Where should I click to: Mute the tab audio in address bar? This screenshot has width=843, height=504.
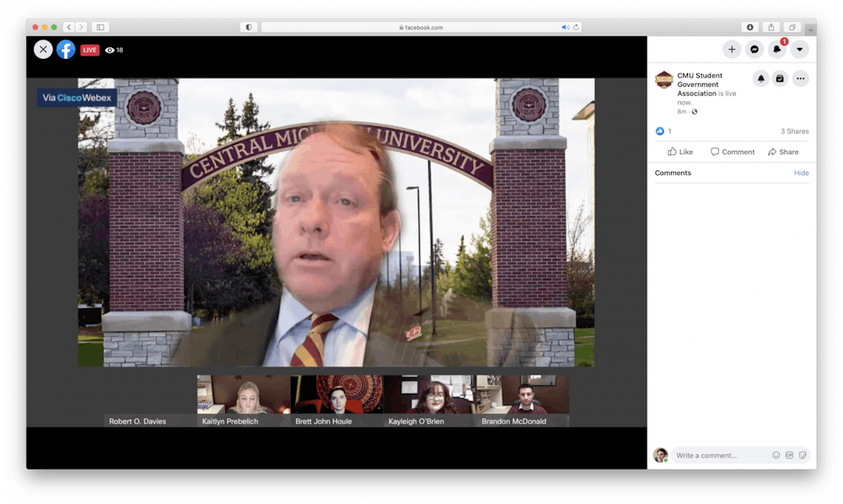point(566,27)
